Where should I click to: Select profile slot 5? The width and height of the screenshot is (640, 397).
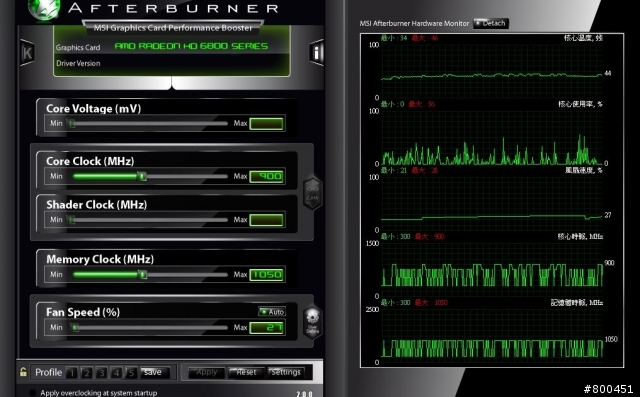(x=131, y=373)
